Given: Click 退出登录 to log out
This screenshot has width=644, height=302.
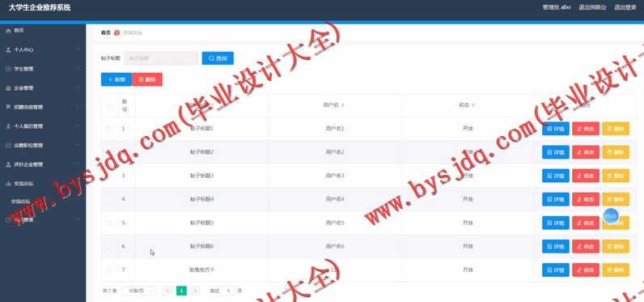Looking at the screenshot, I should 625,7.
